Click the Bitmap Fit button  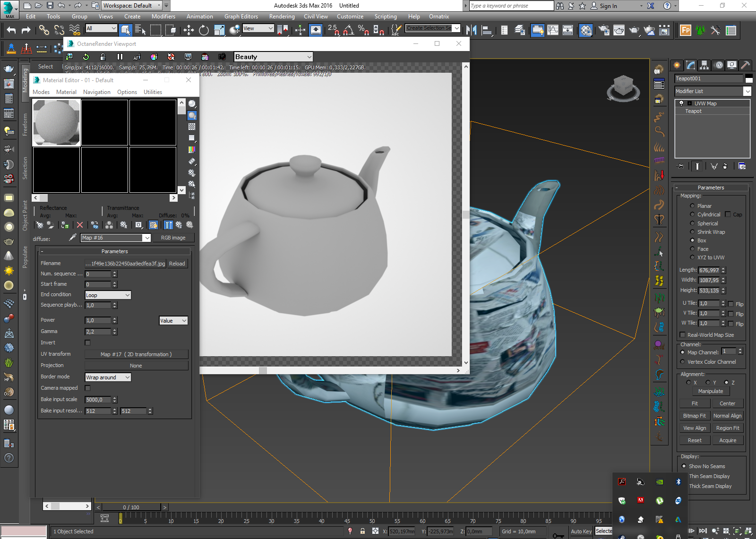[x=694, y=416]
